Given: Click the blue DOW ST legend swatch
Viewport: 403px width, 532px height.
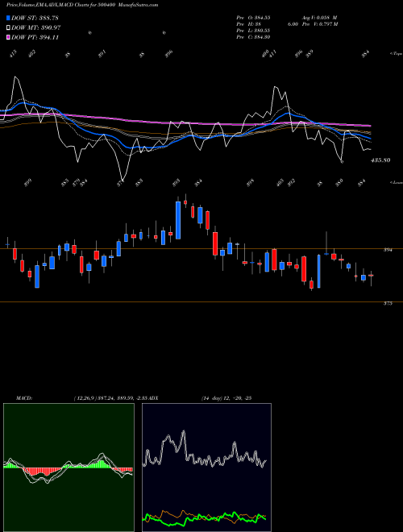Looking at the screenshot, I should click(x=8, y=18).
